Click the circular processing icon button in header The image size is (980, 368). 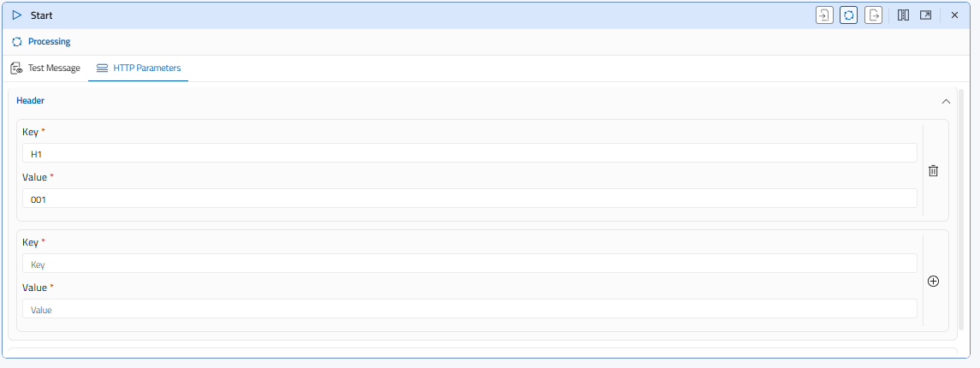849,15
